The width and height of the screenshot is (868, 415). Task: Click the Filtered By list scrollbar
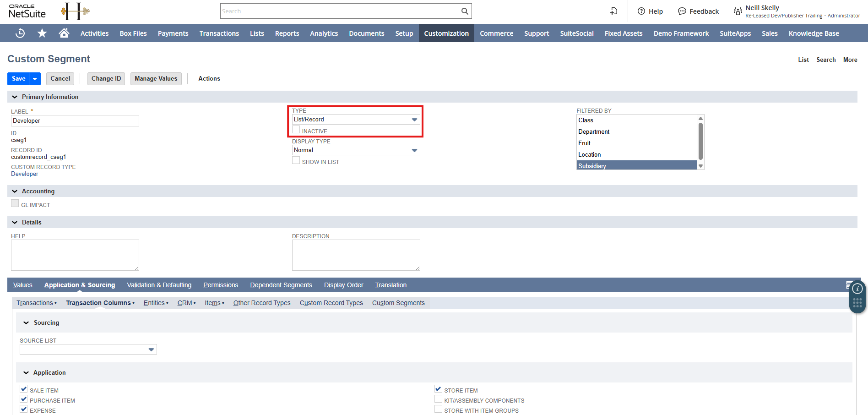point(700,142)
